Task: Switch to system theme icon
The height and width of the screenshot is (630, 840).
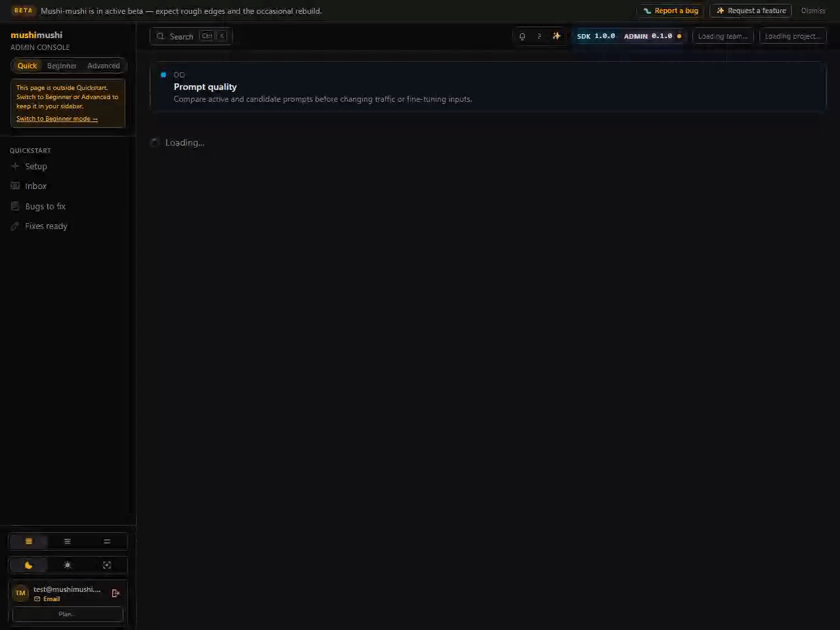Action: click(x=107, y=565)
